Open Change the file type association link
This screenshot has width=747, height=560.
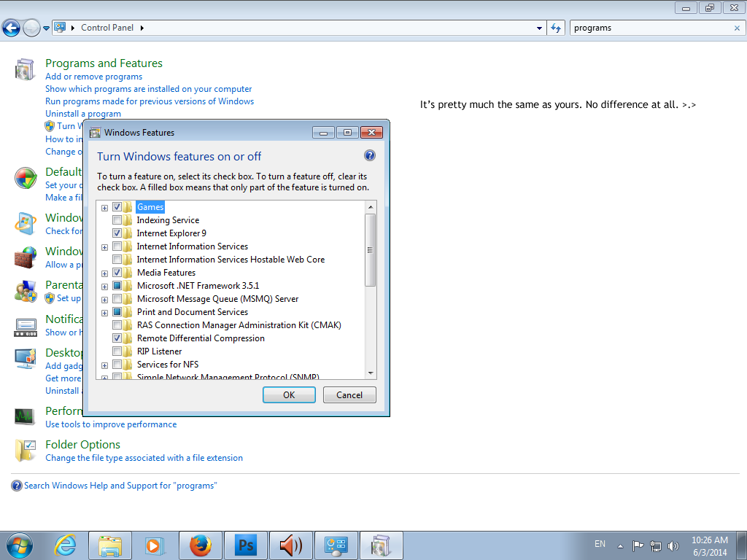pos(144,458)
